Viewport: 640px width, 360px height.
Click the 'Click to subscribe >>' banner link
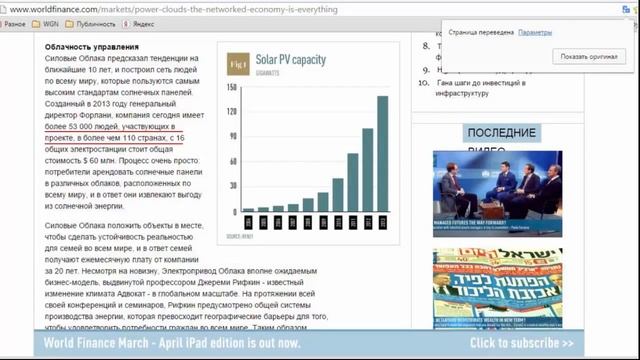(x=522, y=343)
